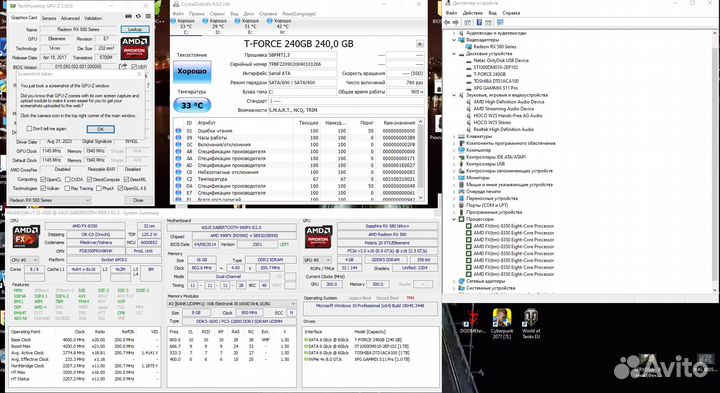Image resolution: width=720 pixels, height=393 pixels.
Task: Select the C: drive status circle in CrystalDiskInfo
Action: [174, 21]
